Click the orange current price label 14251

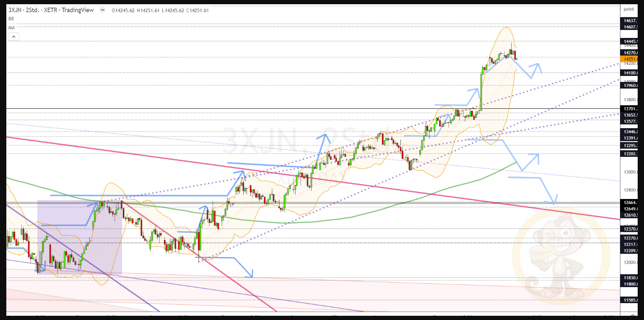[630, 59]
